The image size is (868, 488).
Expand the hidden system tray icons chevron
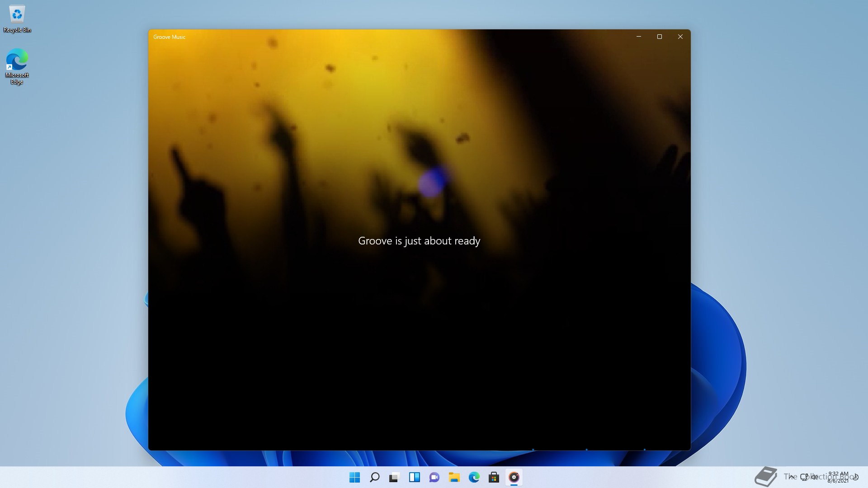(792, 477)
